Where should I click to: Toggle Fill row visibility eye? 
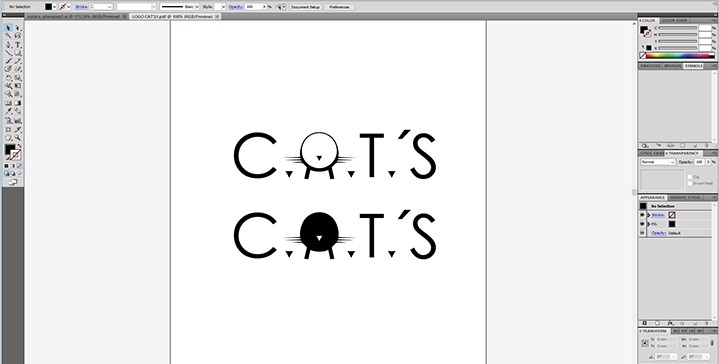pyautogui.click(x=642, y=224)
